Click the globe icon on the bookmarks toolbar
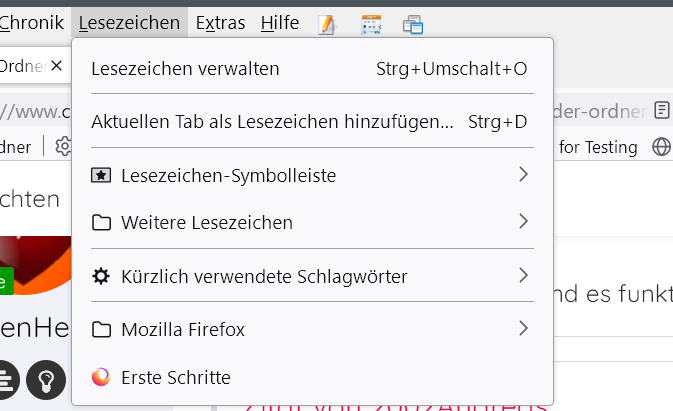The width and height of the screenshot is (673, 411). [x=661, y=147]
